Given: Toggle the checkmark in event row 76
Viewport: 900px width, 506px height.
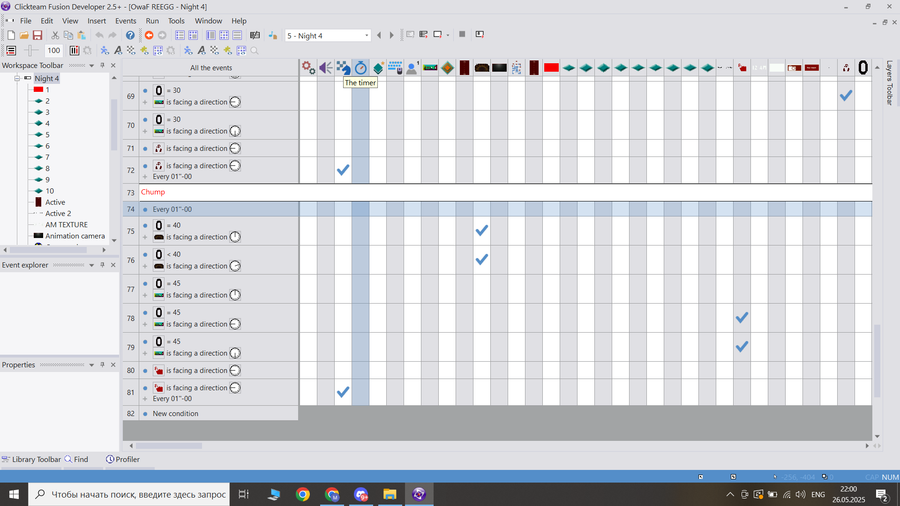Looking at the screenshot, I should click(x=482, y=260).
